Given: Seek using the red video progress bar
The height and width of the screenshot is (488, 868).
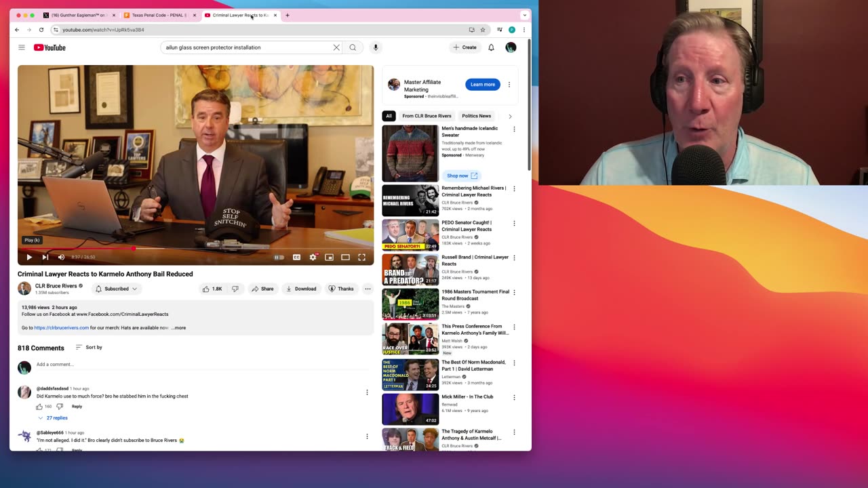Looking at the screenshot, I should coord(195,249).
